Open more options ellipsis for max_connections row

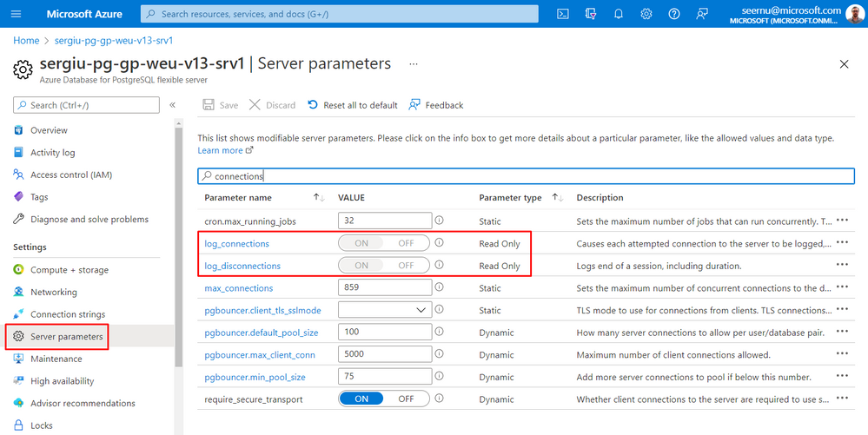click(x=842, y=287)
